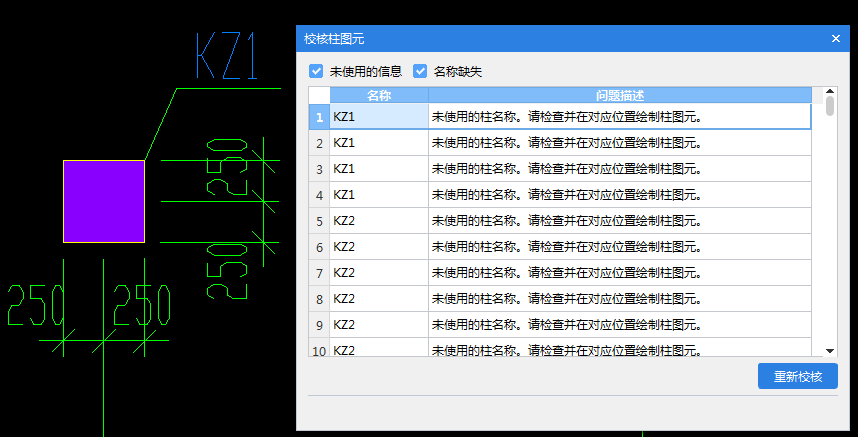Click the KZ1 name cell in row 2

pyautogui.click(x=379, y=143)
